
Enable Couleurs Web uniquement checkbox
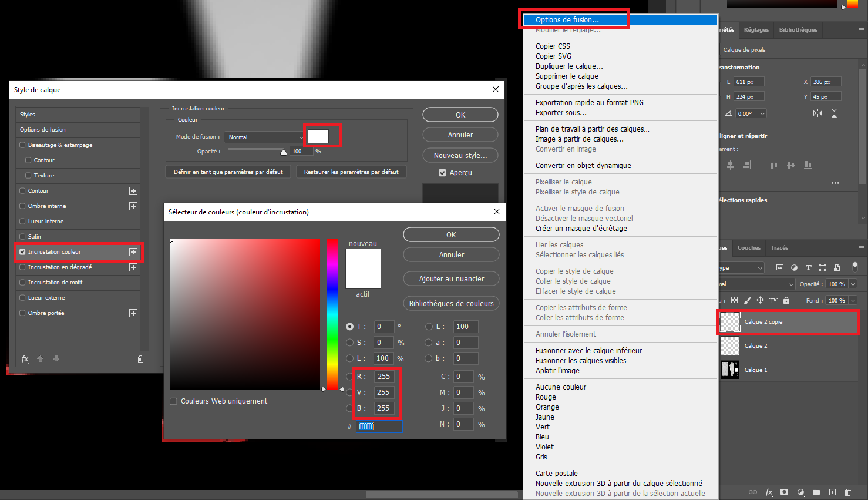click(x=173, y=401)
